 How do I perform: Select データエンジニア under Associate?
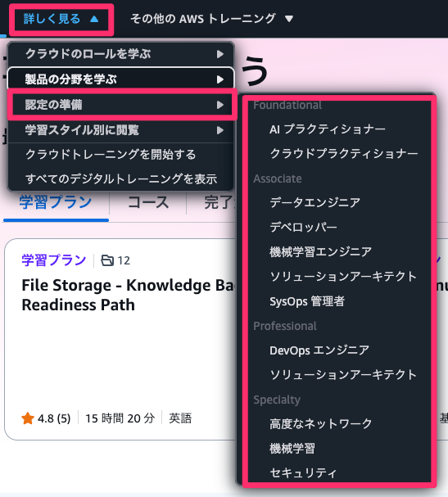tap(315, 202)
